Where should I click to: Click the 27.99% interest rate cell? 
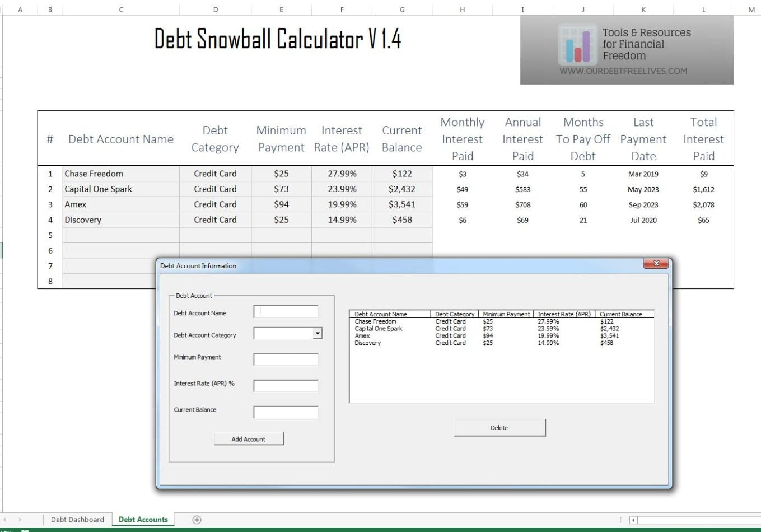(342, 174)
